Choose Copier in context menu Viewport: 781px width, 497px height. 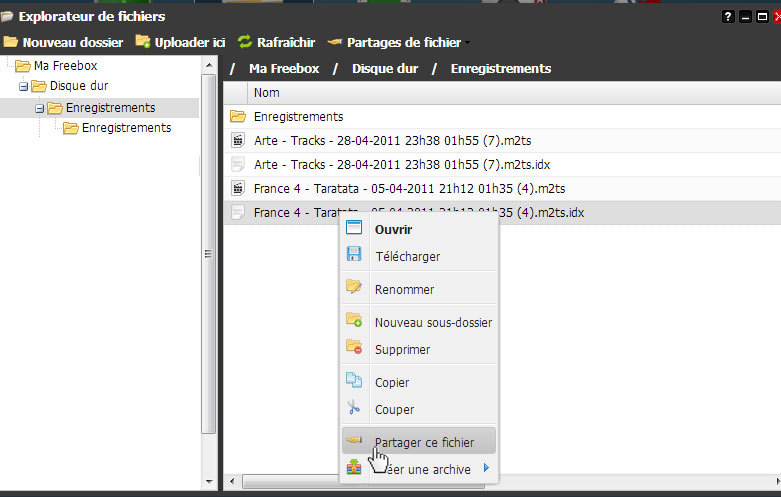419,382
